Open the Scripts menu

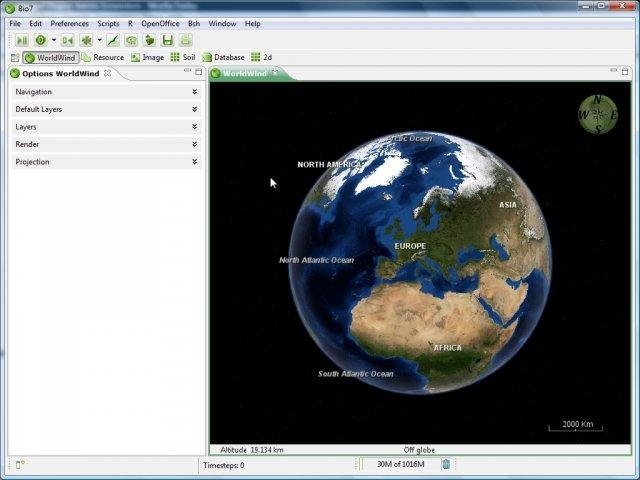(108, 23)
